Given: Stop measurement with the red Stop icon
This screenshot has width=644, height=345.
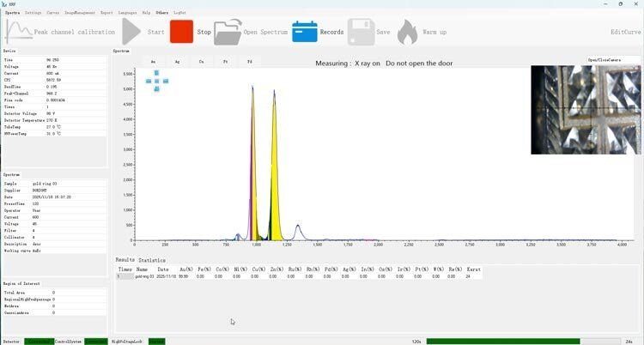Looking at the screenshot, I should click(181, 32).
